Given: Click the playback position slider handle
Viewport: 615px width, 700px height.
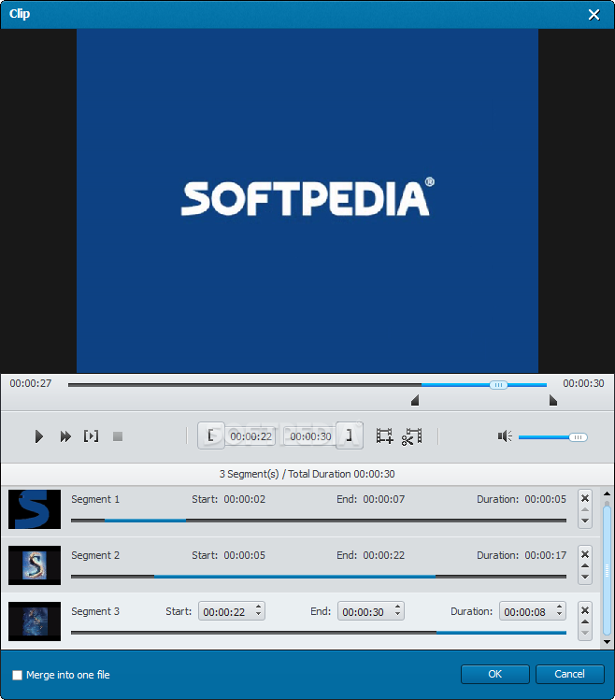Looking at the screenshot, I should coord(498,385).
